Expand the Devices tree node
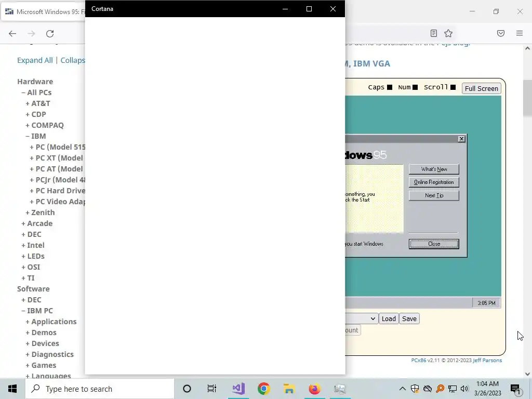Viewport: 532px width, 399px height. click(x=28, y=343)
